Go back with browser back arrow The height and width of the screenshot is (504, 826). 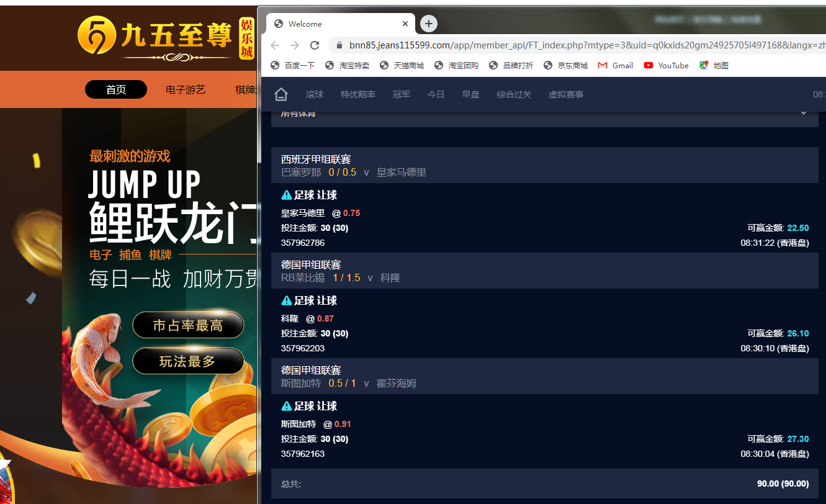[x=275, y=45]
